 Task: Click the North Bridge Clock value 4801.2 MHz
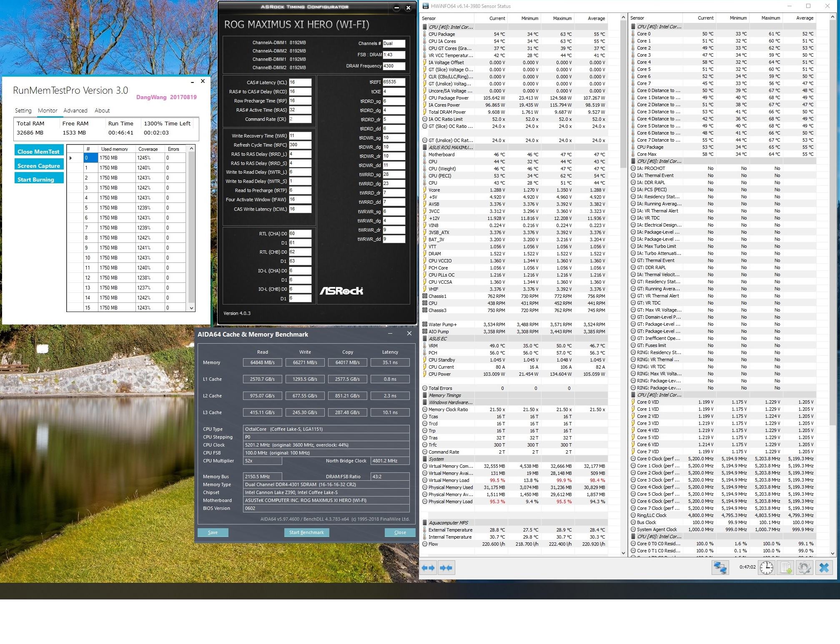pos(390,461)
